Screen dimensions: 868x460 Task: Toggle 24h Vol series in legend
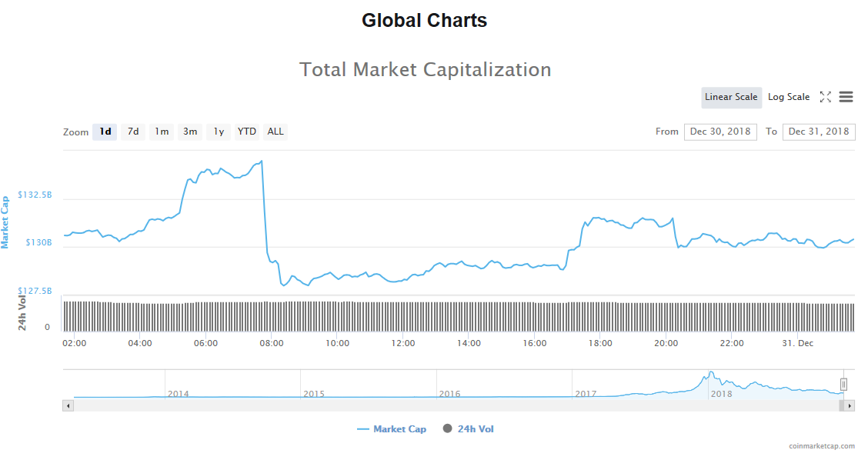(x=469, y=429)
